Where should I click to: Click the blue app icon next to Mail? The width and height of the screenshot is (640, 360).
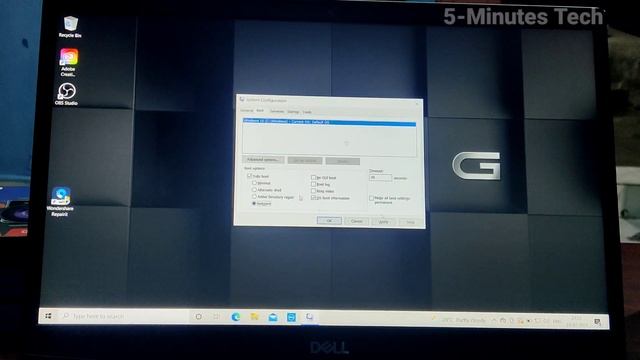click(291, 317)
